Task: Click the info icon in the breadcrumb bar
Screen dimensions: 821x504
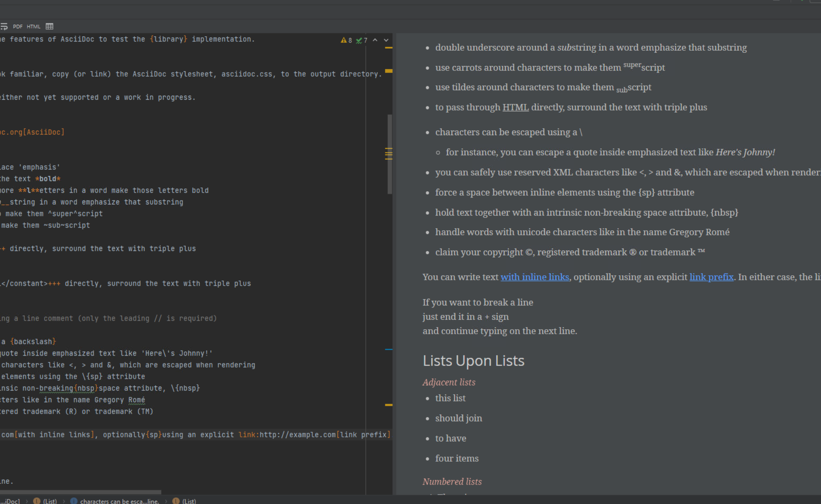Action: point(74,501)
